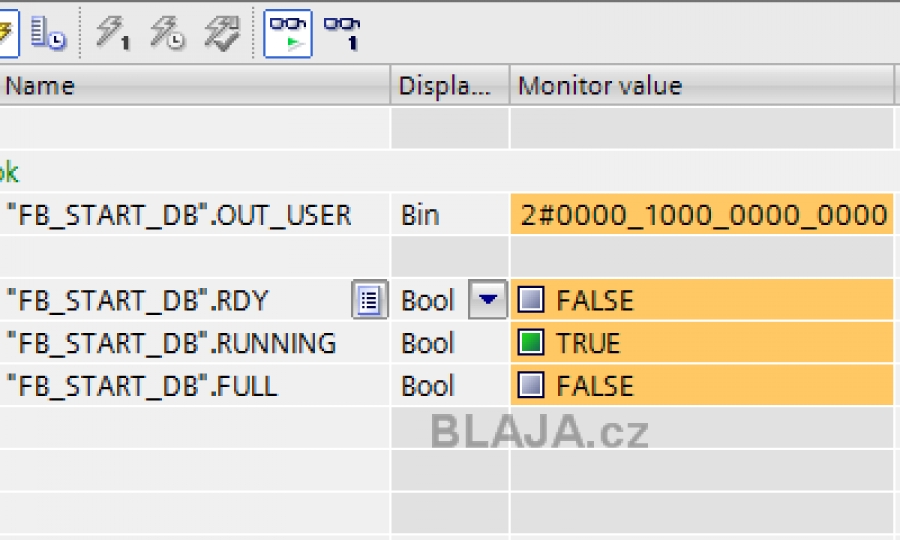Select the "FB_START_DB".FULL name cell
The height and width of the screenshot is (540, 900).
coord(195,385)
